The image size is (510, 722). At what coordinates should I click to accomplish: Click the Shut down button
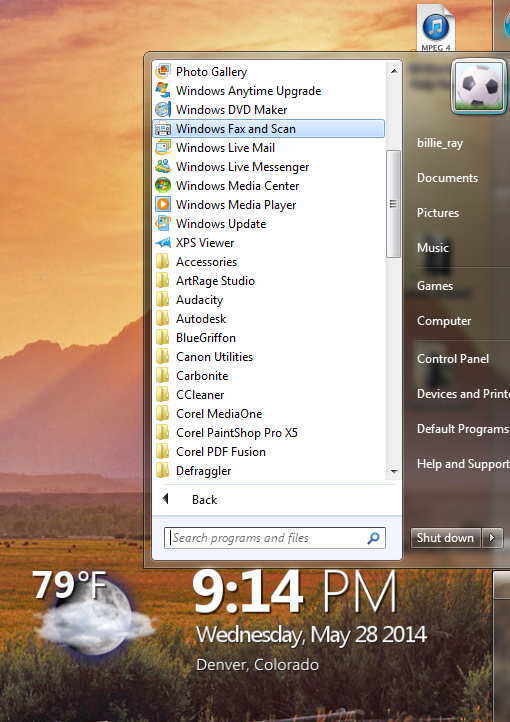click(446, 537)
